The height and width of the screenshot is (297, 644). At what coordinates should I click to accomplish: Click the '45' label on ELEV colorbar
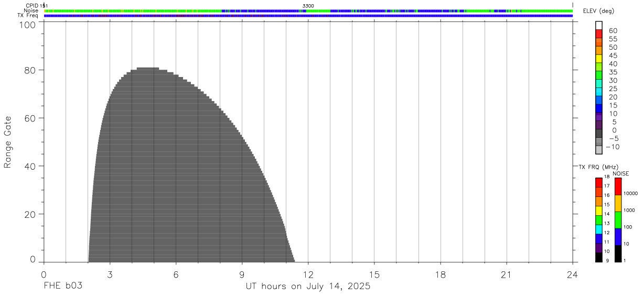613,56
